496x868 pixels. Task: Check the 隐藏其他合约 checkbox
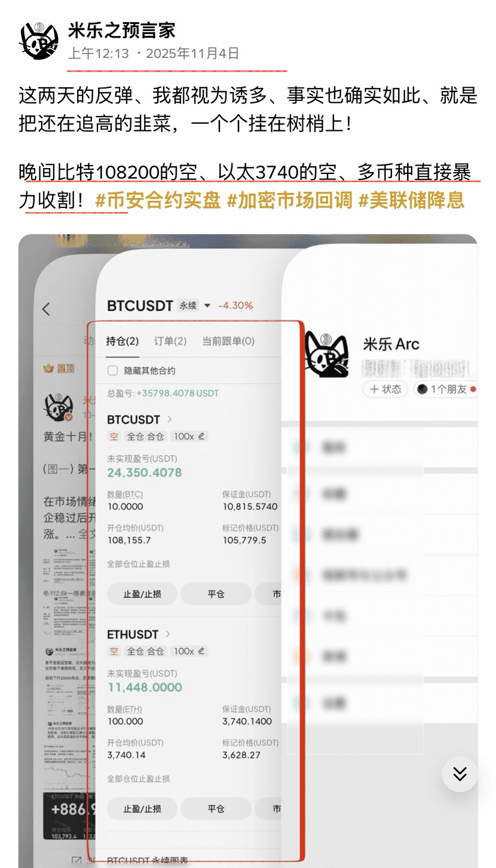112,371
